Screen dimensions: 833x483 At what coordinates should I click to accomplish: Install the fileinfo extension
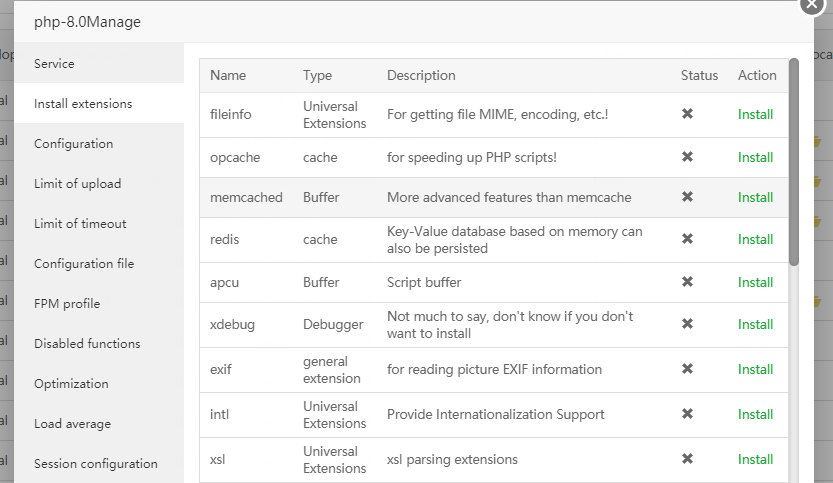[755, 114]
